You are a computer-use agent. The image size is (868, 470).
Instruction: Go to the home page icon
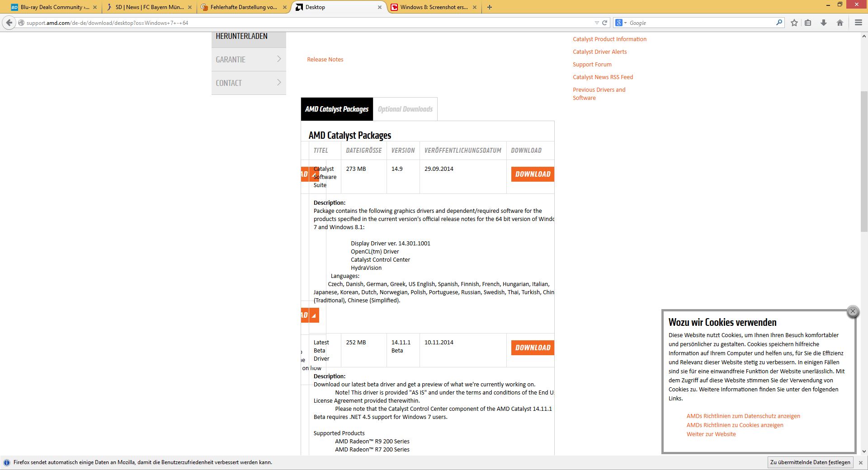pos(840,23)
